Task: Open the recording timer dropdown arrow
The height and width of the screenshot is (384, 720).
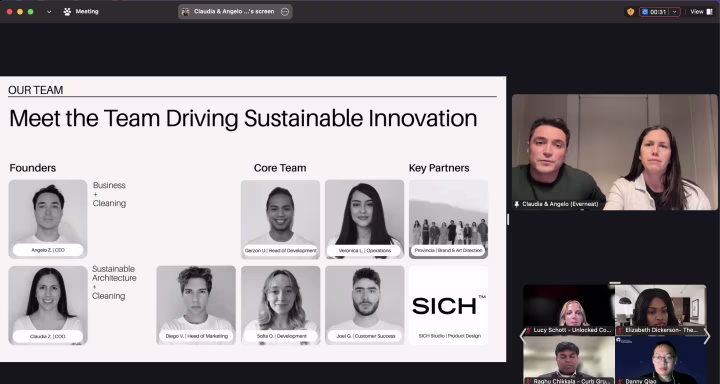Action: pos(675,12)
